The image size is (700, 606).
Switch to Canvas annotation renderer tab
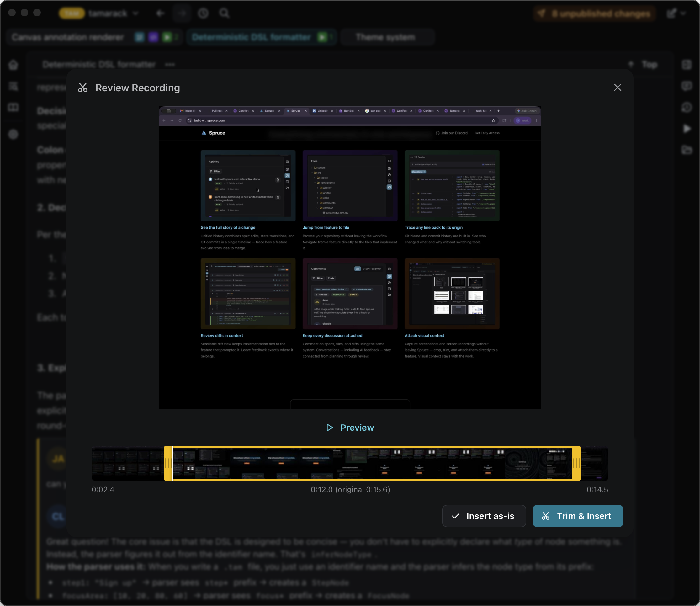[x=68, y=37]
